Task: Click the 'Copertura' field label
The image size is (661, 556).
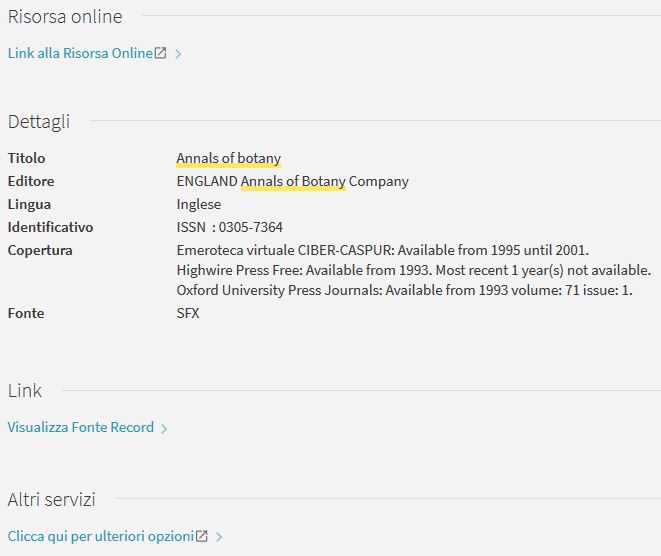Action: (40, 250)
